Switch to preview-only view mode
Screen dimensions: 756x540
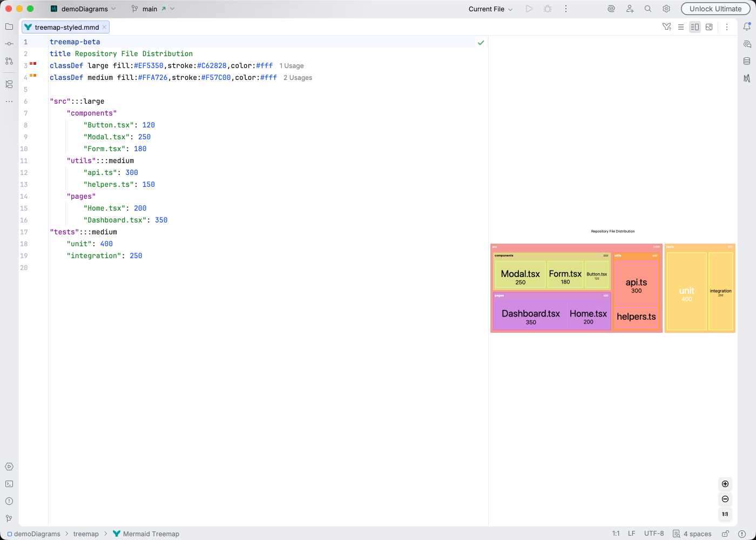coord(708,26)
